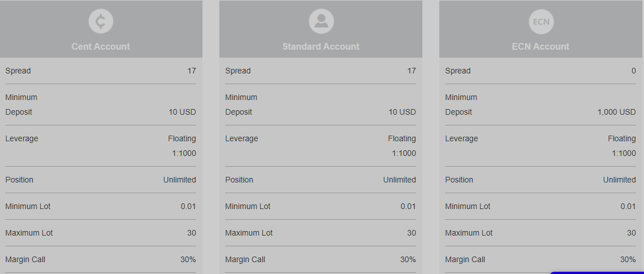Screen dimensions: 644x274
Task: Select the Standard Account heading
Action: (x=321, y=46)
